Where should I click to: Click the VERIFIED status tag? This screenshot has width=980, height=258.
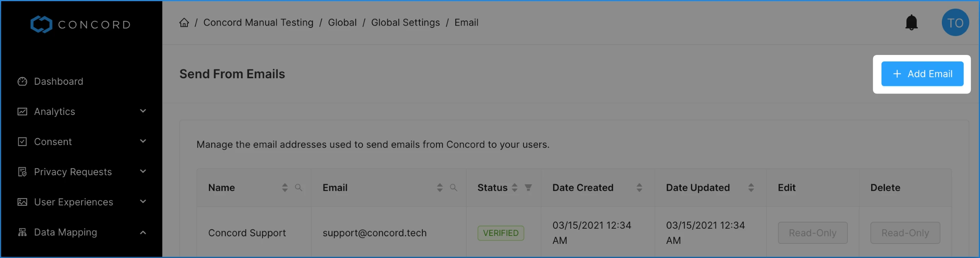501,233
